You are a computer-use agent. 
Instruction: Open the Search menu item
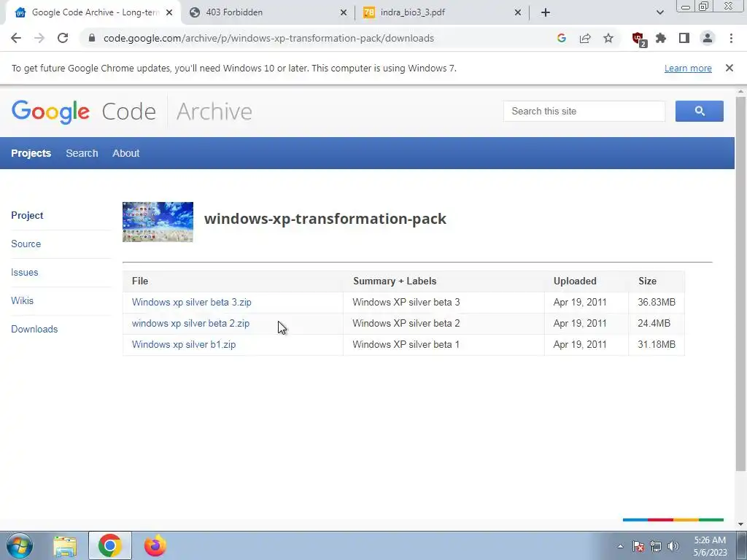(82, 153)
